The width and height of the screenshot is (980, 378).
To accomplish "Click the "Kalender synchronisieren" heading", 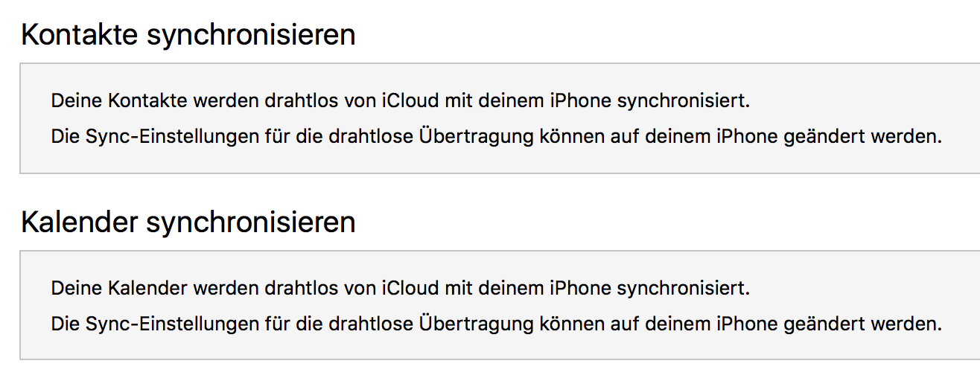I will tap(188, 222).
